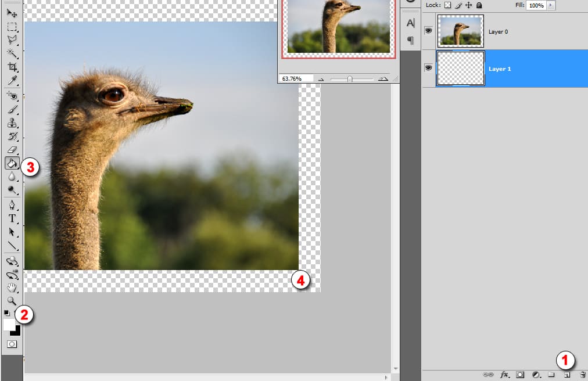
Task: Select the Crop tool
Action: pyautogui.click(x=12, y=67)
